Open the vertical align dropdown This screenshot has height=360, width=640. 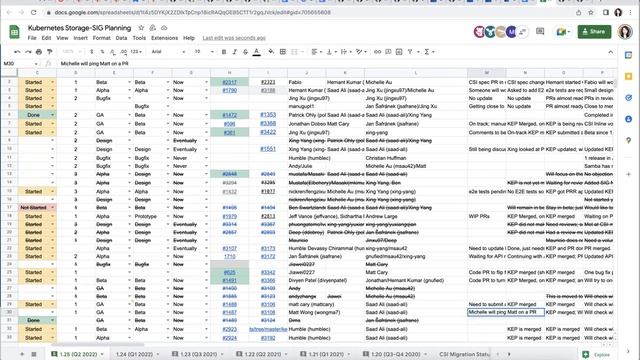coord(331,52)
